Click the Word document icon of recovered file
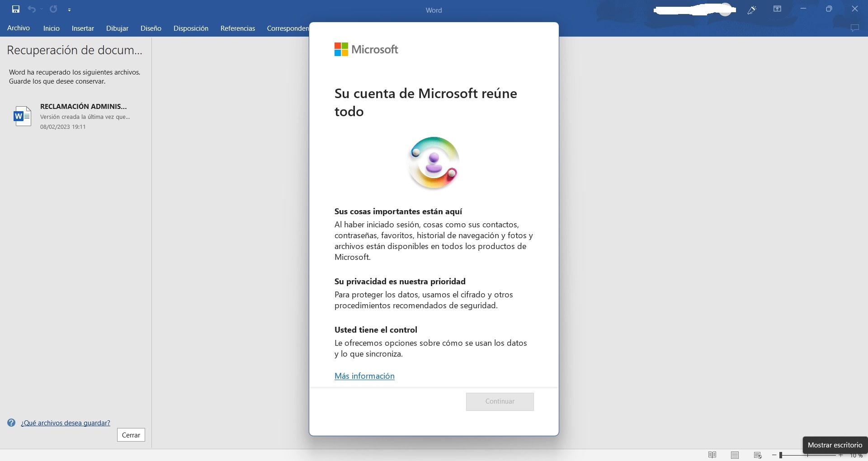Screen dimensions: 868x461 point(22,116)
